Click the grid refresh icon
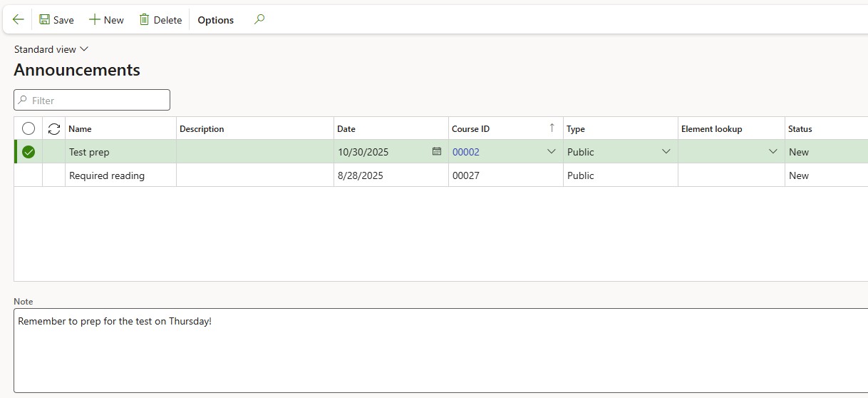The width and height of the screenshot is (868, 398). click(54, 129)
